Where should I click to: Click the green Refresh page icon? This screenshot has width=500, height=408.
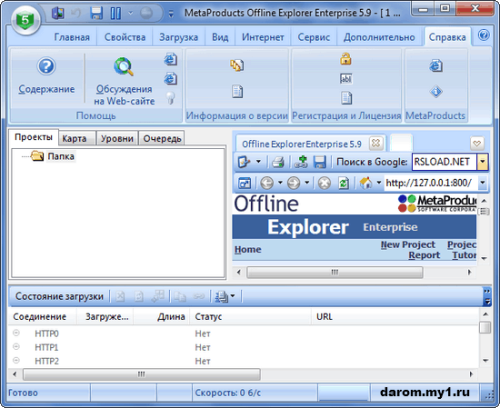tap(343, 183)
